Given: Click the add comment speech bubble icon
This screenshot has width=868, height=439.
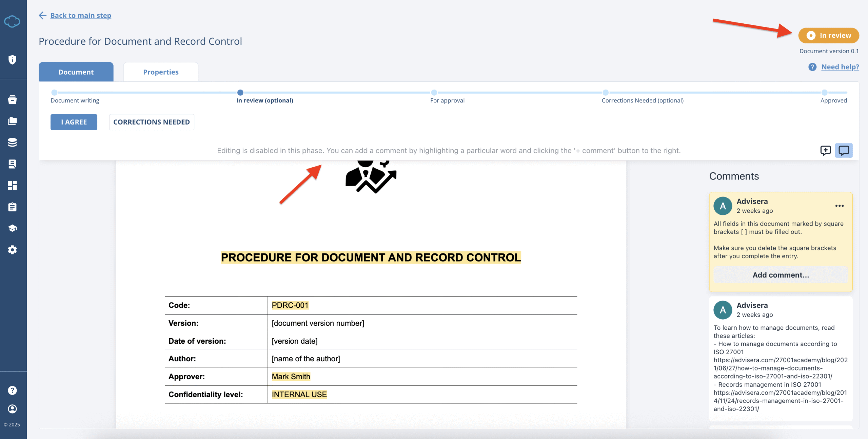Looking at the screenshot, I should tap(825, 150).
